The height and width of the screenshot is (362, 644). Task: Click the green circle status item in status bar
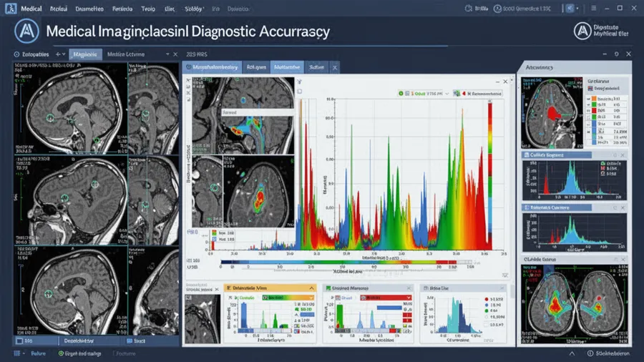coord(79,353)
